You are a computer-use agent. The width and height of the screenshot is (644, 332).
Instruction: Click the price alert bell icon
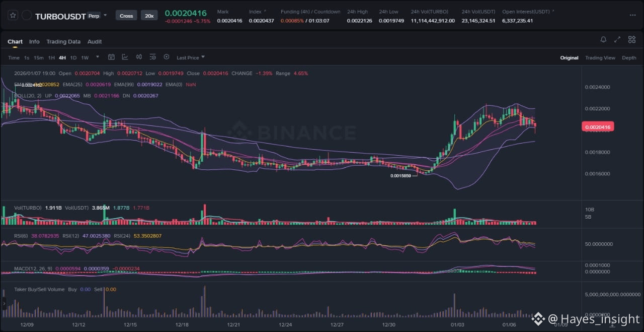(603, 39)
